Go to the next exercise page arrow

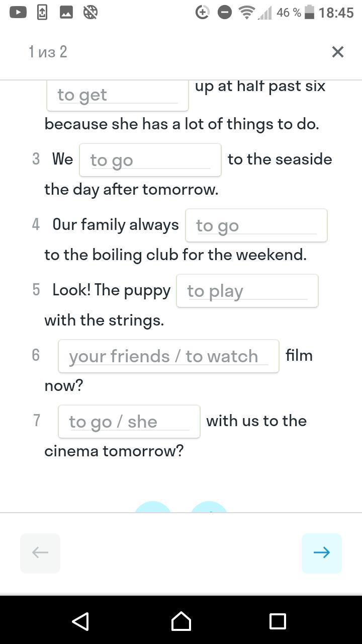pos(322,553)
